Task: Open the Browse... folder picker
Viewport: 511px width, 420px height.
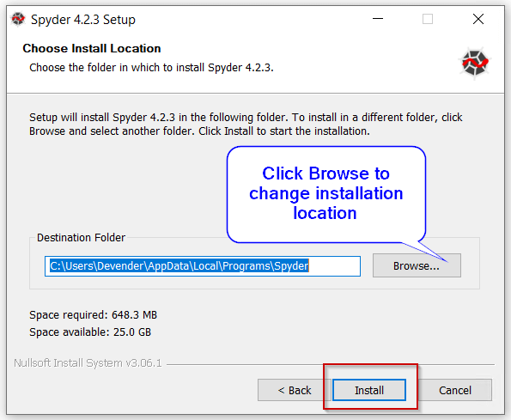Action: tap(417, 265)
